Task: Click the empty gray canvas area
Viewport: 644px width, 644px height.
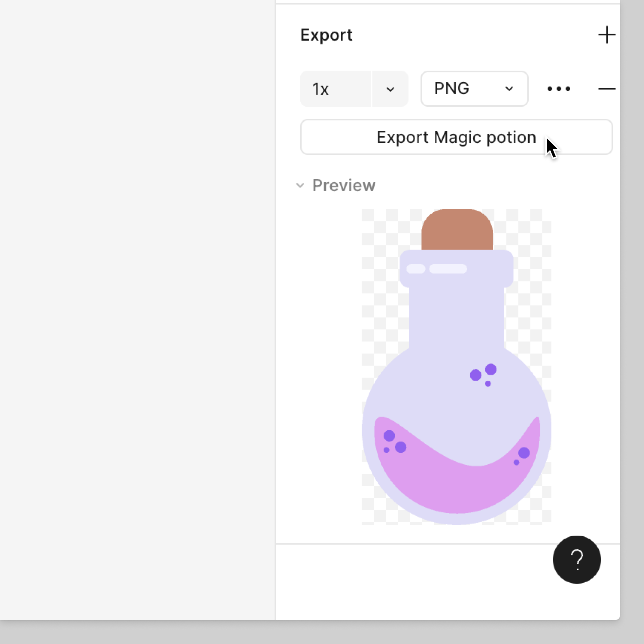Action: [134, 302]
